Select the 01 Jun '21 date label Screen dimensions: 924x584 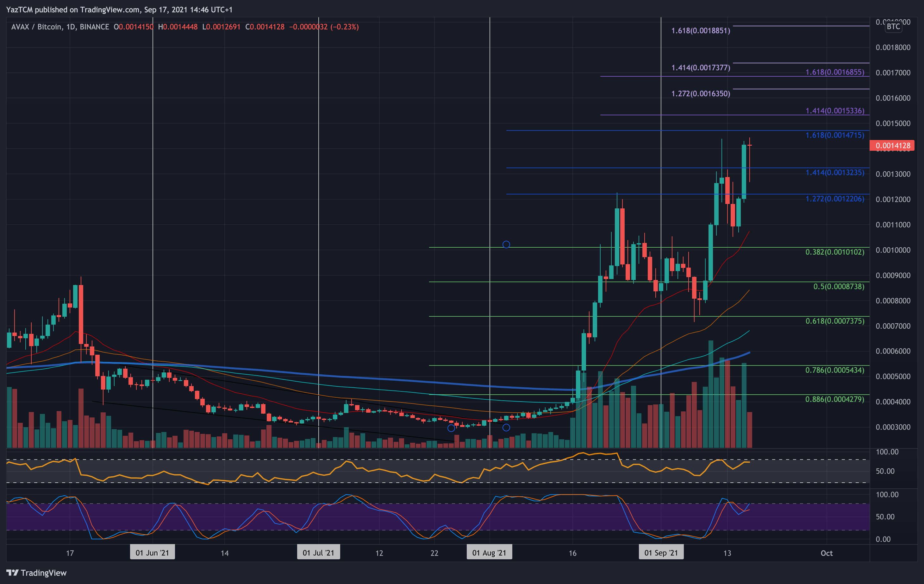coord(152,552)
